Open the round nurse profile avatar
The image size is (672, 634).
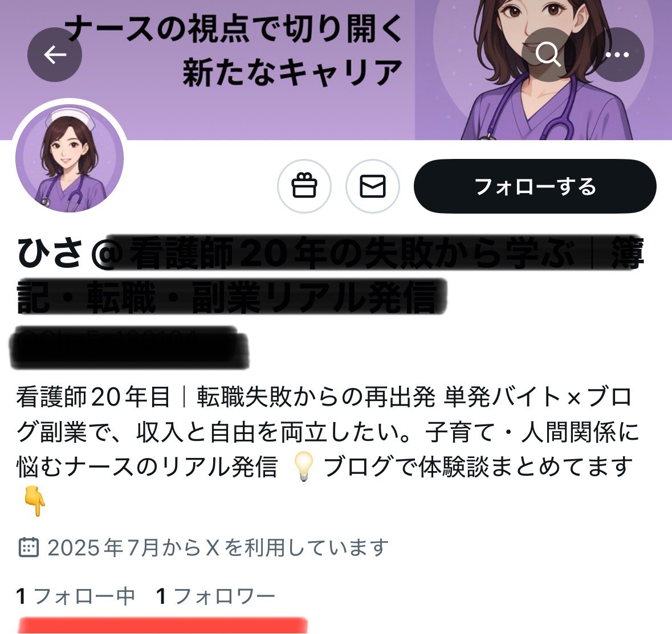click(x=70, y=158)
